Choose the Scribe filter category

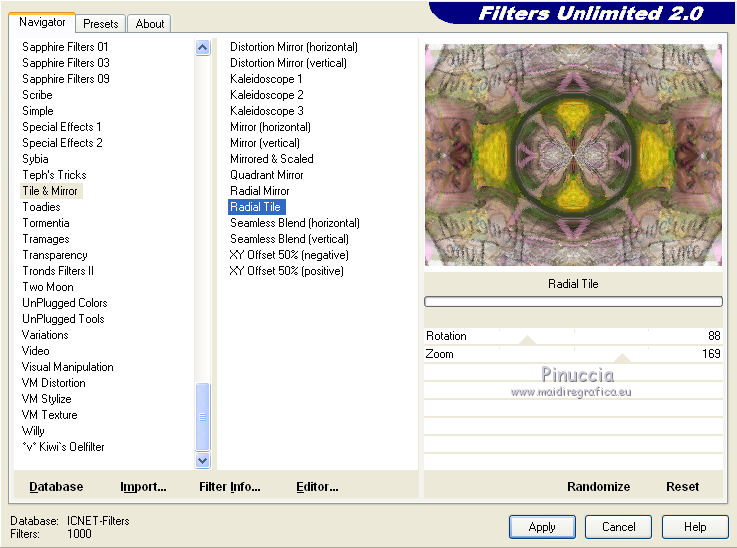coord(37,95)
